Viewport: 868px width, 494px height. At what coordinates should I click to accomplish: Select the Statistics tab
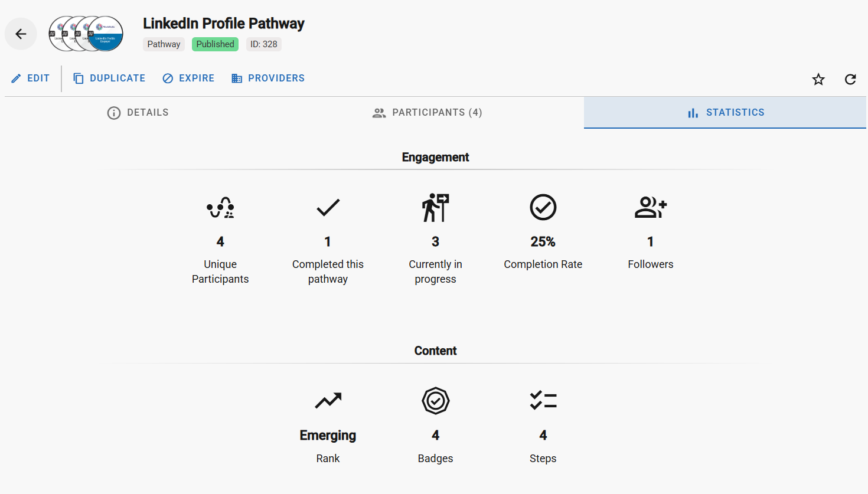725,113
